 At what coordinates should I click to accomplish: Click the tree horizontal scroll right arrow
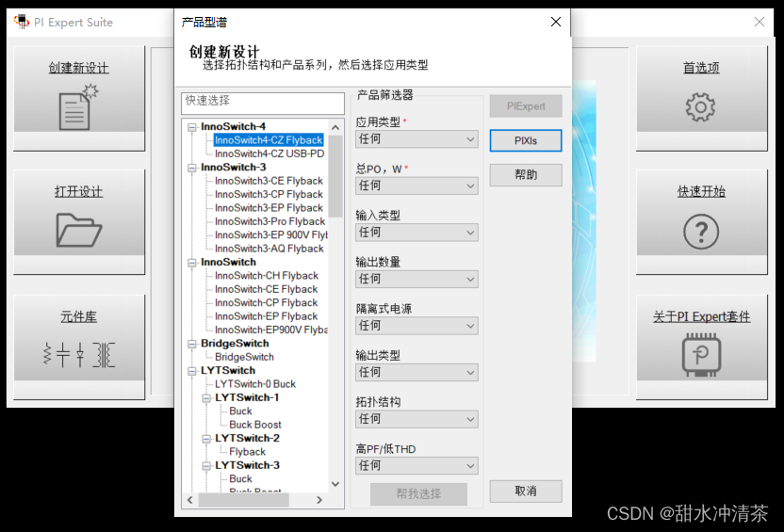click(319, 500)
